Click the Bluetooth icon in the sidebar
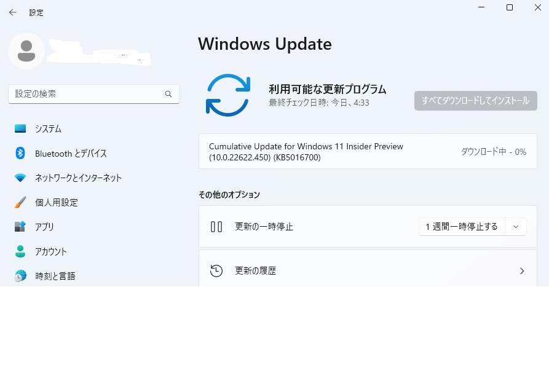The height and width of the screenshot is (392, 549). 20,154
